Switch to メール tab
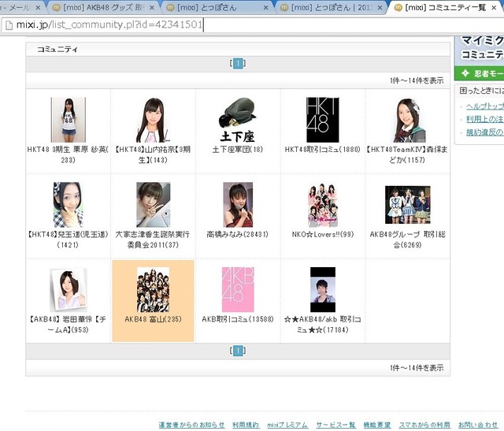The image size is (504, 431). tap(19, 7)
